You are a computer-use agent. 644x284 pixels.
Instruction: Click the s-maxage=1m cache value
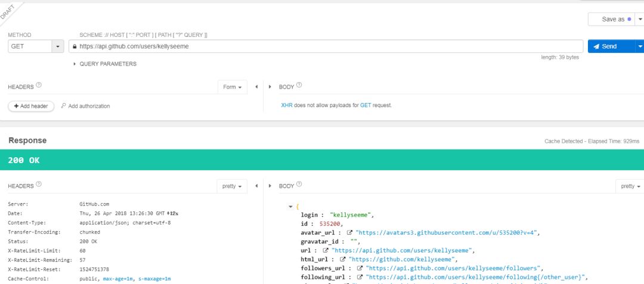pyautogui.click(x=154, y=279)
